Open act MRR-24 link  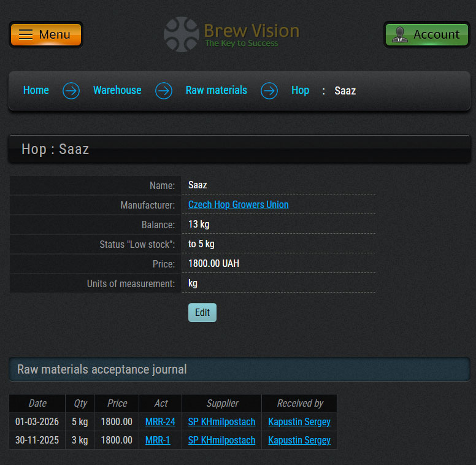[x=160, y=422]
